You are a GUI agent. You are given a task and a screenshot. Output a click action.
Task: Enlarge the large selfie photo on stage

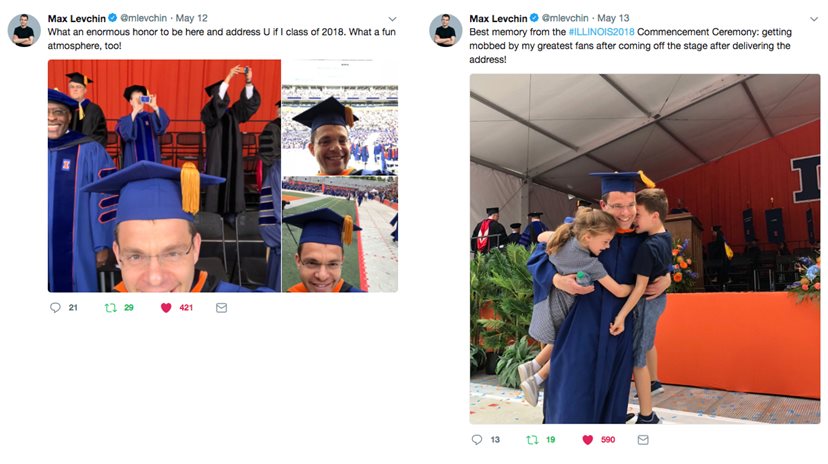163,176
